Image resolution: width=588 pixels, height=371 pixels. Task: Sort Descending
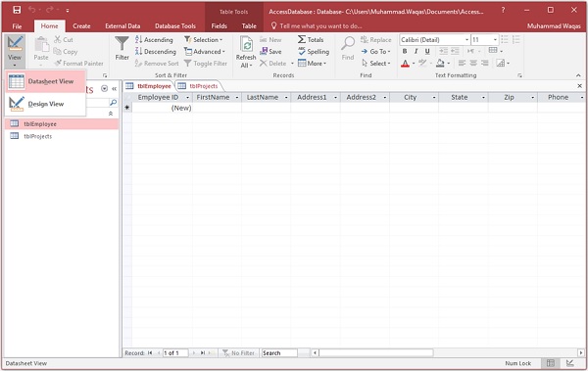point(156,51)
